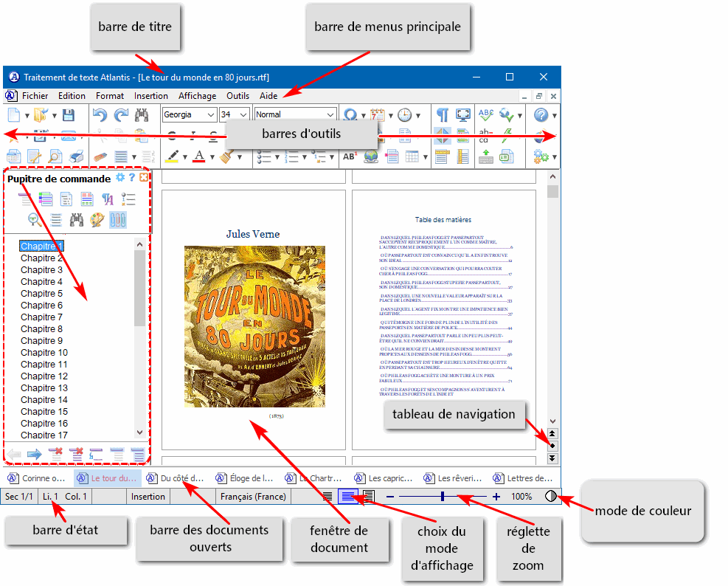Image resolution: width=728 pixels, height=586 pixels.
Task: Switch to the 'Corinne o…' document tab
Action: [37, 478]
